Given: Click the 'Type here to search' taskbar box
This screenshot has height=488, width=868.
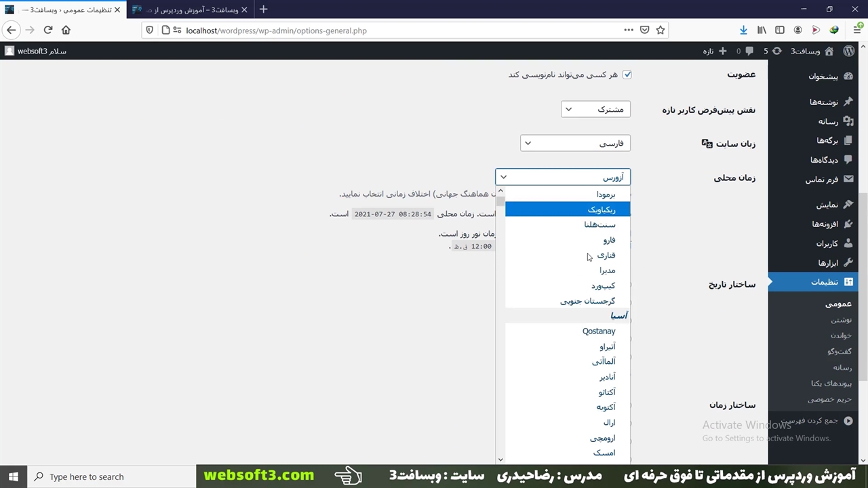Looking at the screenshot, I should 112,476.
